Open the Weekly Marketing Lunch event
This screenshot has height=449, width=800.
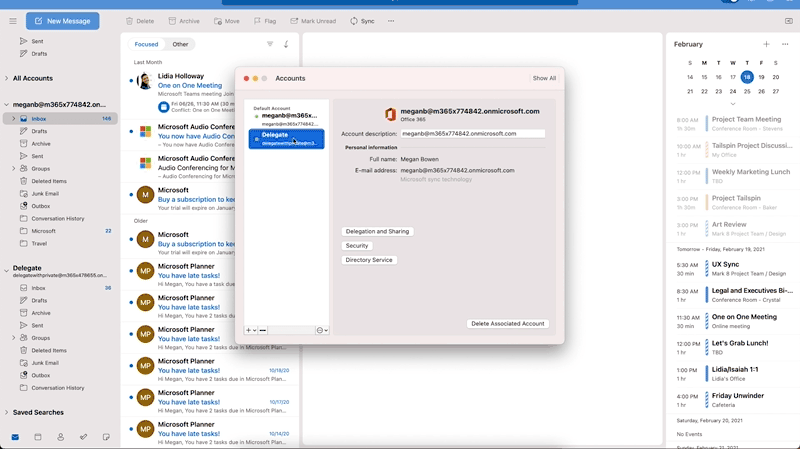733,176
